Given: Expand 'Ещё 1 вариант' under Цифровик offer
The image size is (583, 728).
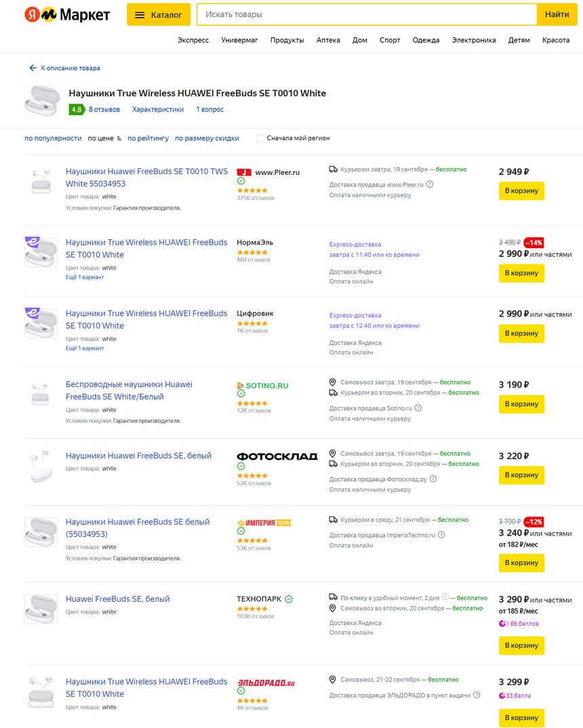Looking at the screenshot, I should [85, 348].
